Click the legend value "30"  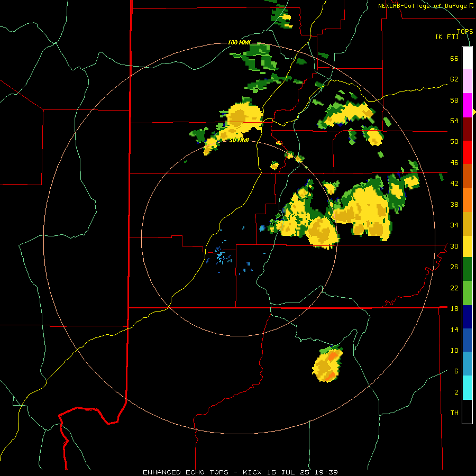(x=454, y=246)
